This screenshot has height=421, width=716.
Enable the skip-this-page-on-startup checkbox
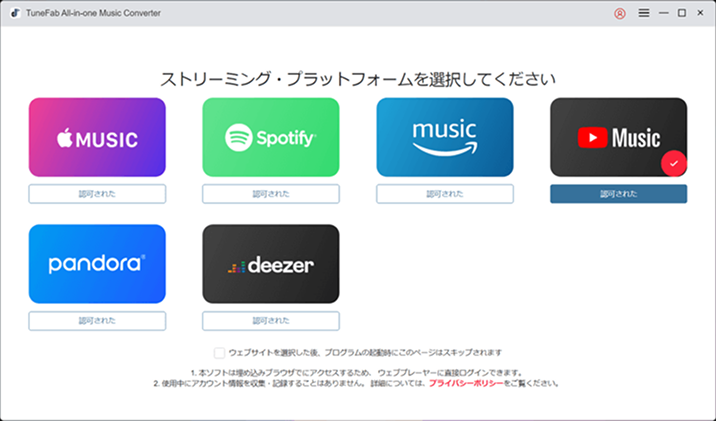point(219,353)
